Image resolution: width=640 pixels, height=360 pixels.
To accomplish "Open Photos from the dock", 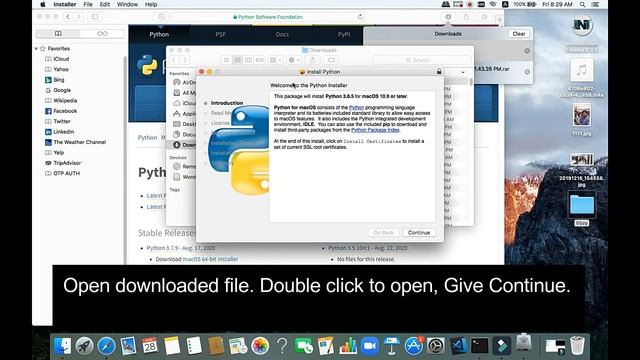I will click(260, 346).
